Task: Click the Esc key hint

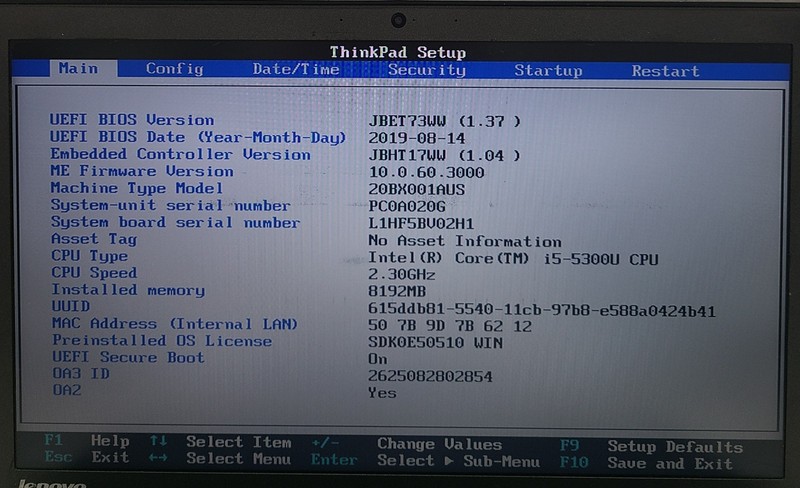Action: point(58,456)
